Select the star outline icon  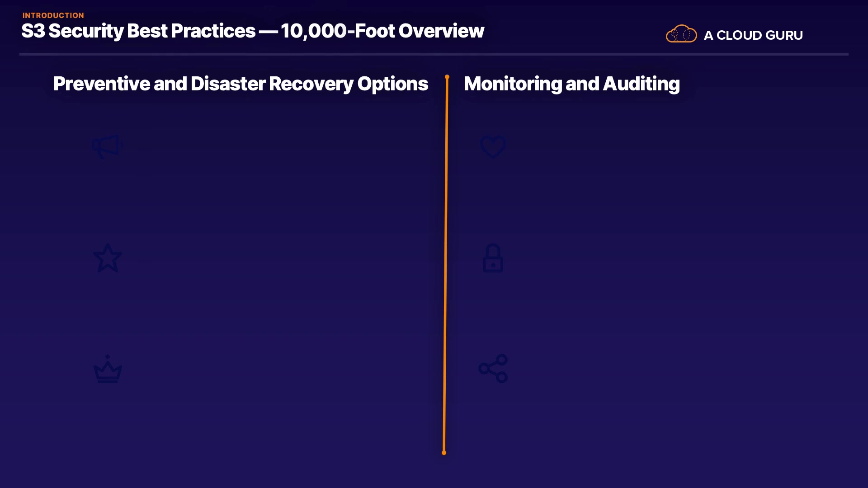click(x=108, y=258)
